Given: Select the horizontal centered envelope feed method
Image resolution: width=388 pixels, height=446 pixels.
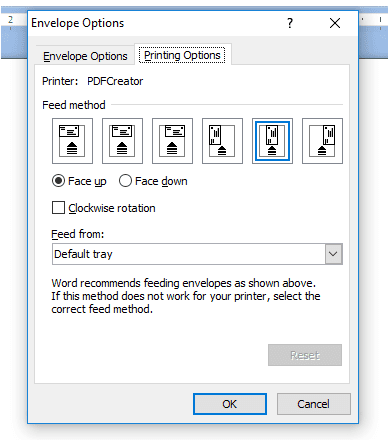Looking at the screenshot, I should click(x=122, y=141).
